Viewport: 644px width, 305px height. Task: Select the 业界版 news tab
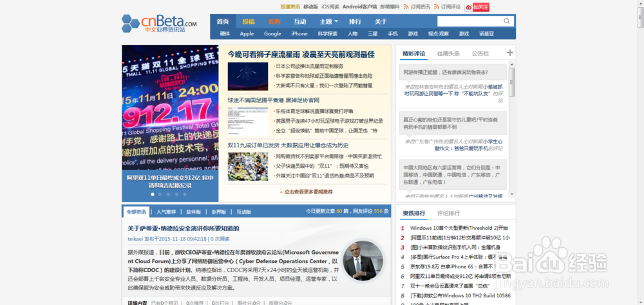(218, 212)
